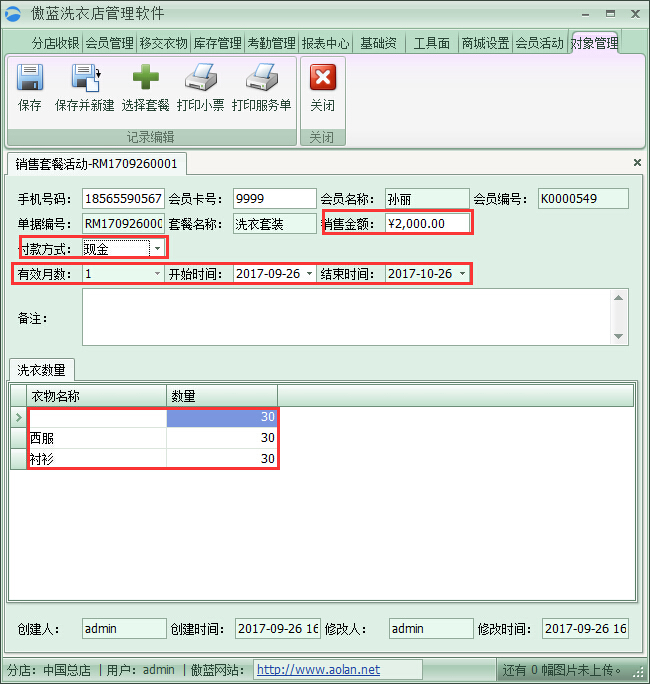Open the 商城设置 tab
This screenshot has height=684, width=650.
click(486, 43)
